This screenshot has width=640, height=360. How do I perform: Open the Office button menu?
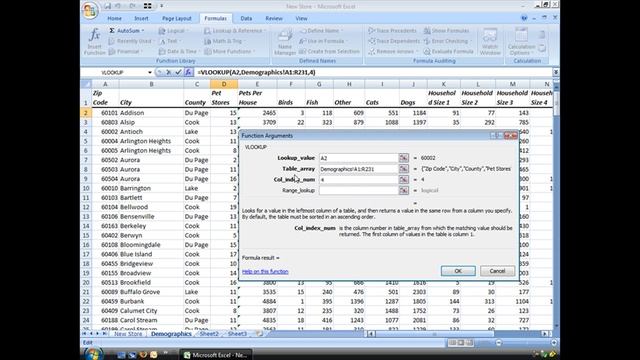[90, 10]
